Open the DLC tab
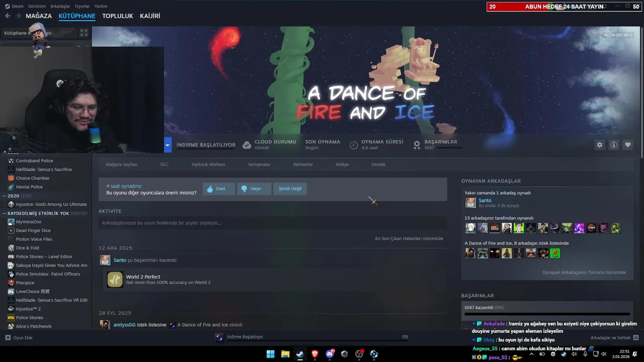This screenshot has width=644, height=362. (164, 164)
